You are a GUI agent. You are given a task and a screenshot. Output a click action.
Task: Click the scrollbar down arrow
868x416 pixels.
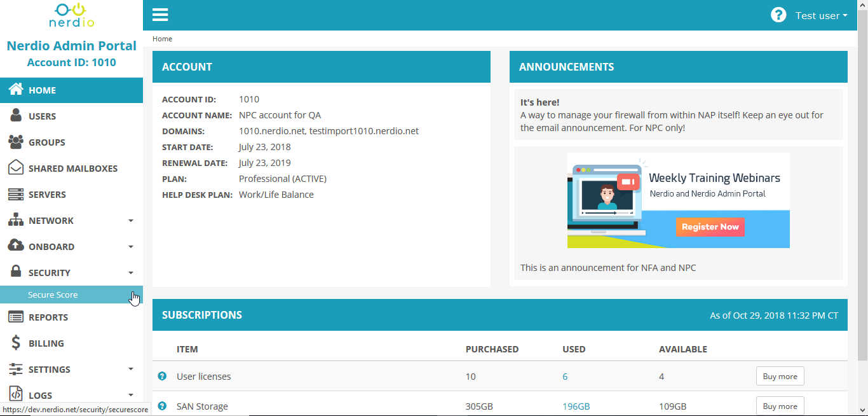tap(863, 411)
